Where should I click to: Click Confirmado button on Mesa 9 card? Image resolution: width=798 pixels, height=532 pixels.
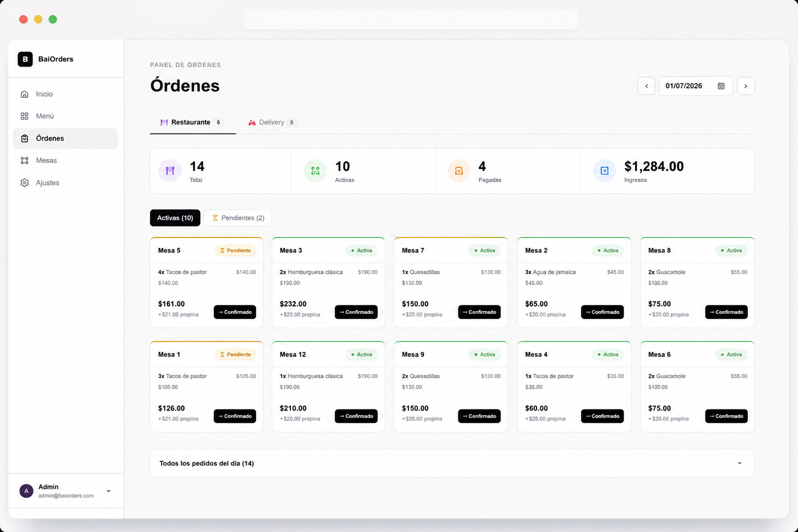(x=479, y=416)
